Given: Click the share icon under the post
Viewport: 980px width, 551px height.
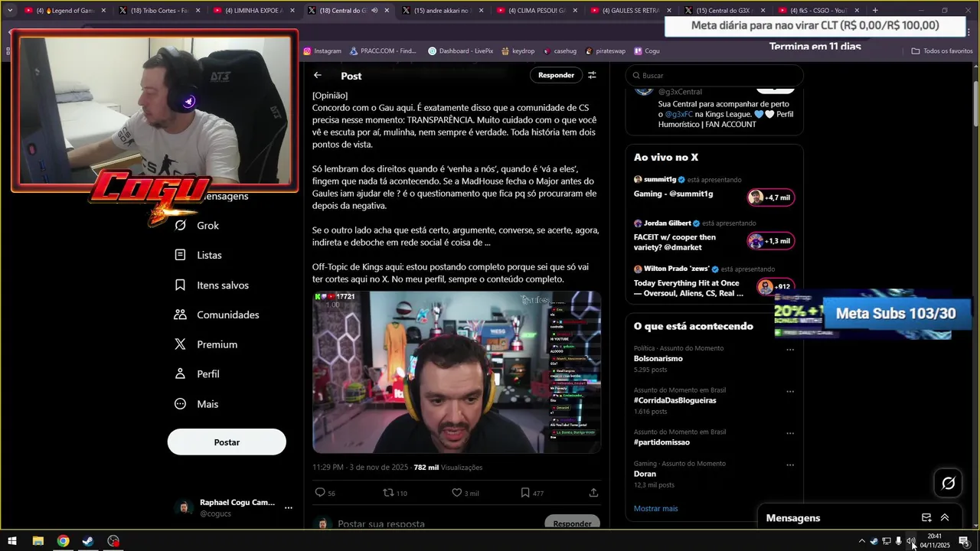Looking at the screenshot, I should [593, 493].
